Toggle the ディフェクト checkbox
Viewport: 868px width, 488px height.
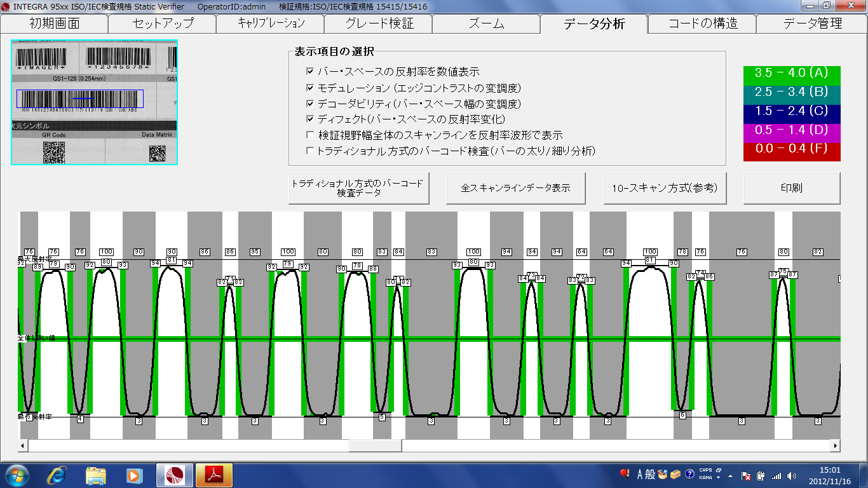pos(310,119)
